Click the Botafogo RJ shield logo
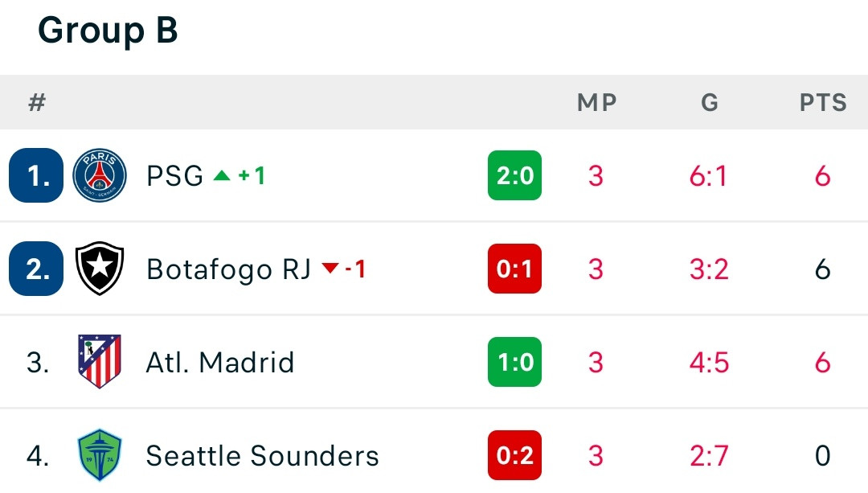The height and width of the screenshot is (493, 868). pos(100,268)
